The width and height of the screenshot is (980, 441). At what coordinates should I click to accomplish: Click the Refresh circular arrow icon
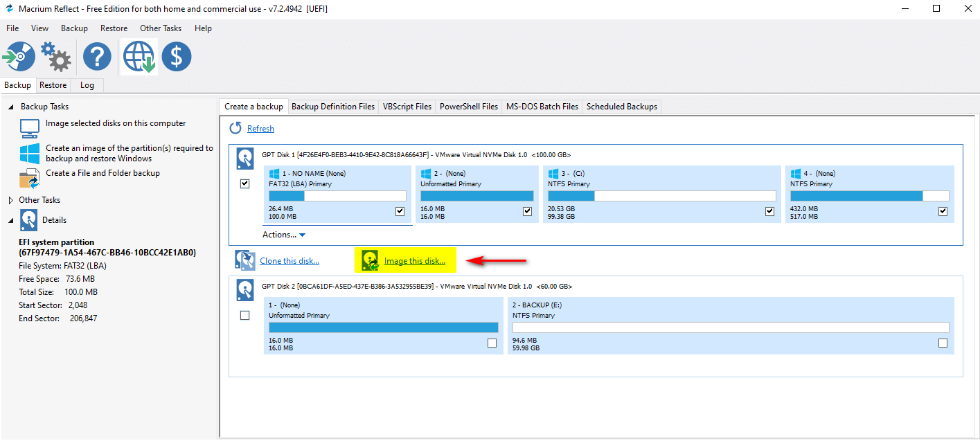tap(235, 128)
